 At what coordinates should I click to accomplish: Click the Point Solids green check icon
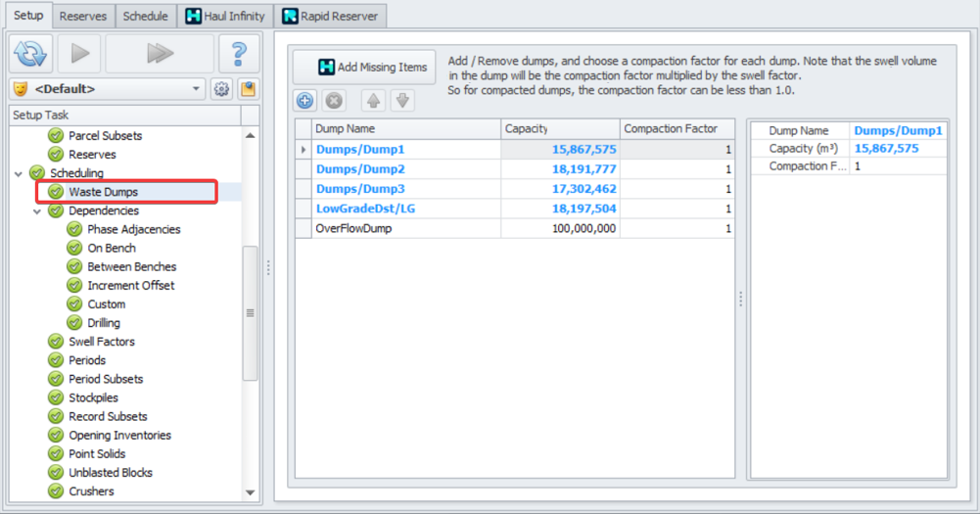tap(56, 453)
